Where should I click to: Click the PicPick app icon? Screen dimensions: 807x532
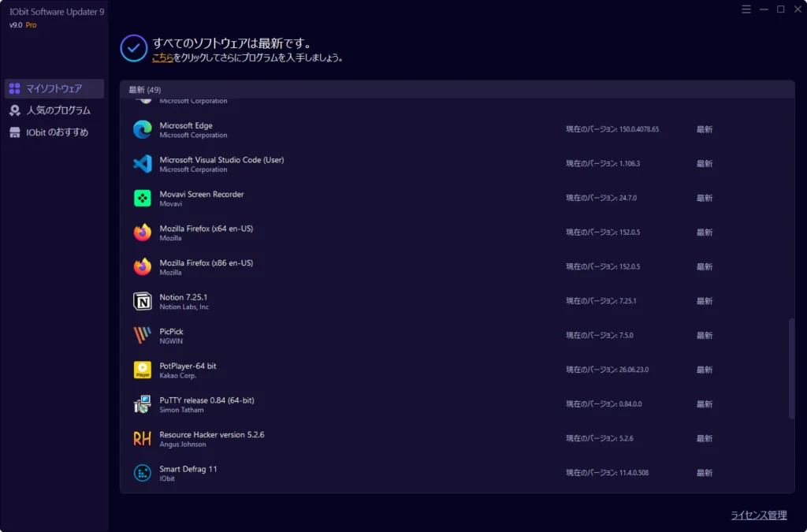(x=143, y=336)
